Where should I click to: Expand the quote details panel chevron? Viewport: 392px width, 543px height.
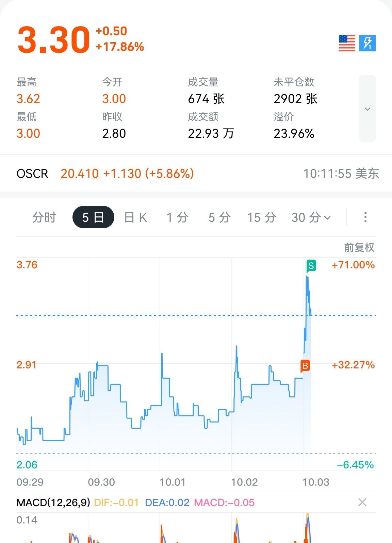pyautogui.click(x=367, y=109)
